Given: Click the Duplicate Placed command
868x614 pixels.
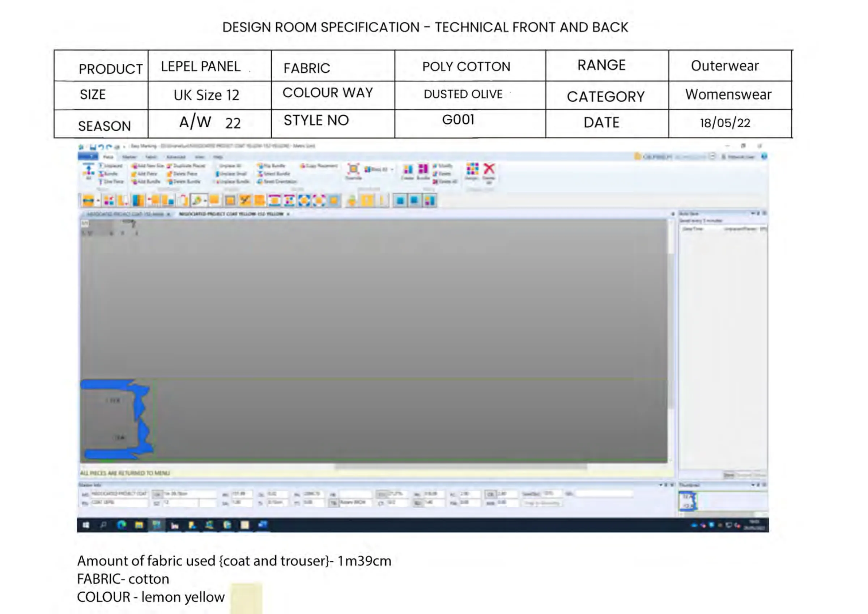Looking at the screenshot, I should (x=186, y=166).
